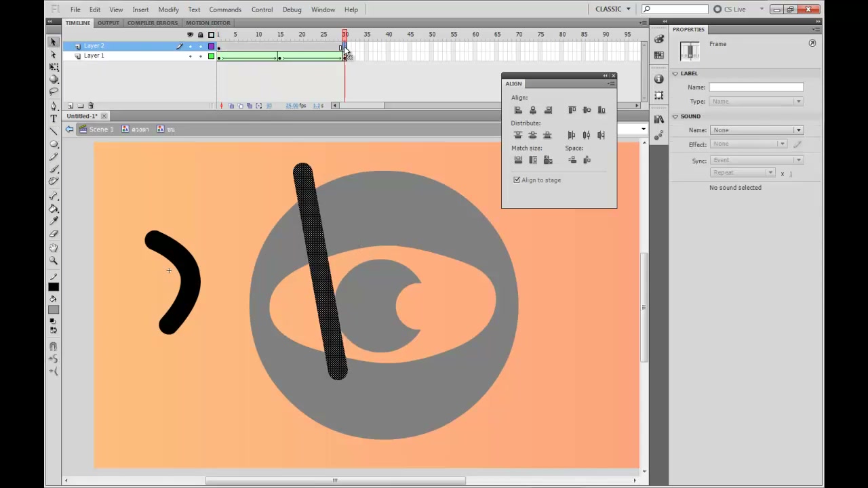This screenshot has width=868, height=488.
Task: Click the black stroke color swatch
Action: coord(54,287)
